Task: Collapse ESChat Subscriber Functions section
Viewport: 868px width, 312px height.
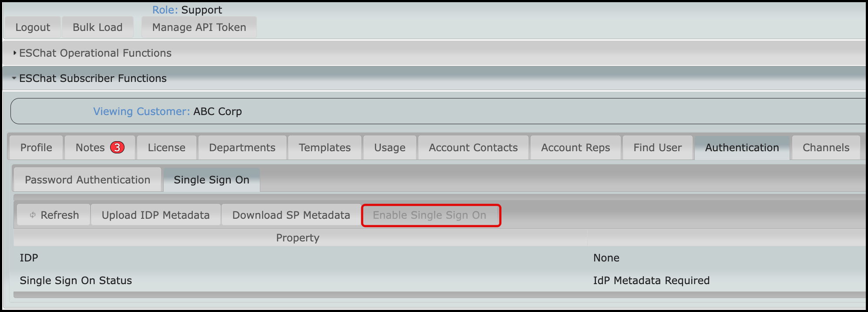Action: pos(93,78)
